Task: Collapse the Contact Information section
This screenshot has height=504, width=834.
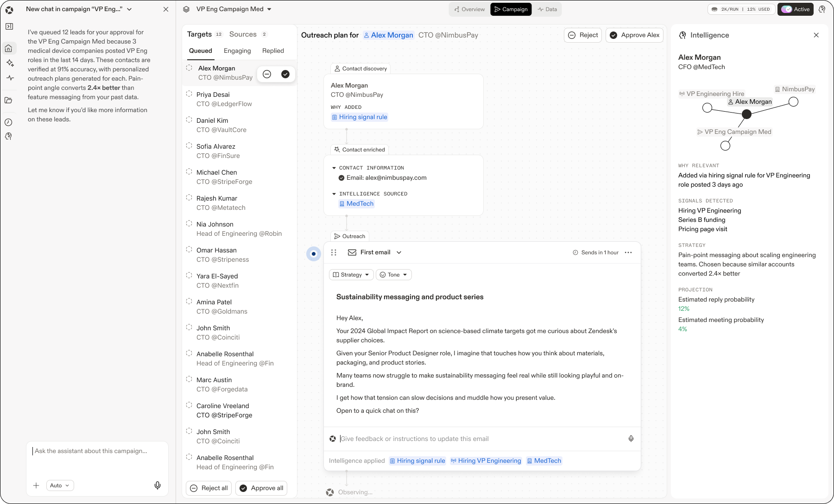Action: (x=334, y=168)
